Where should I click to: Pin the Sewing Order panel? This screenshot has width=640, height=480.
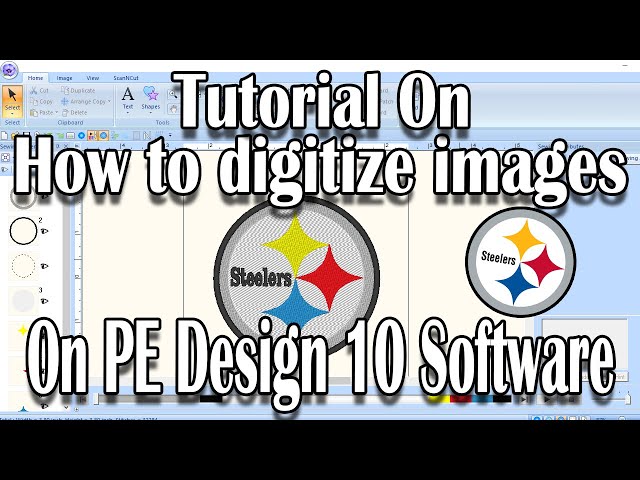(58, 146)
